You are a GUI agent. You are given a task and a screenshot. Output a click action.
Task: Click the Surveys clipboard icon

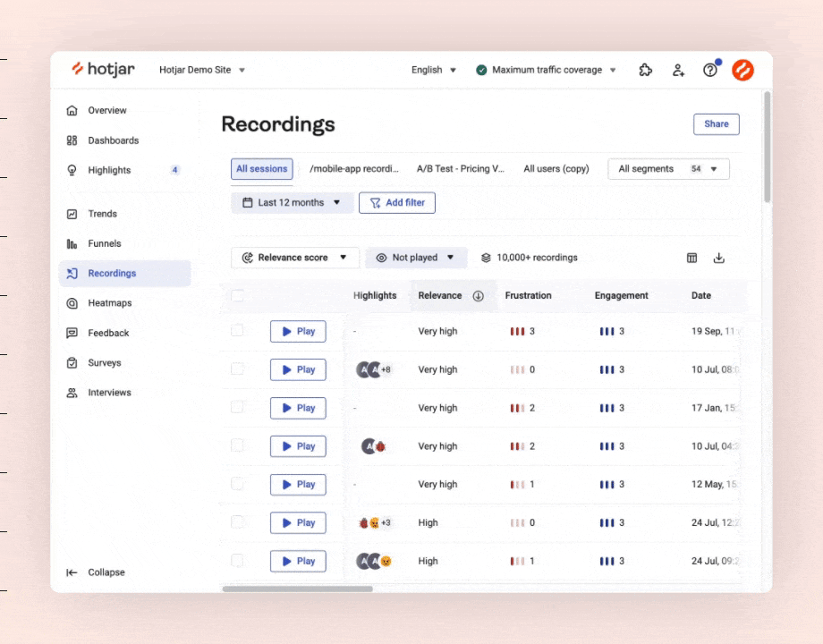pos(72,362)
